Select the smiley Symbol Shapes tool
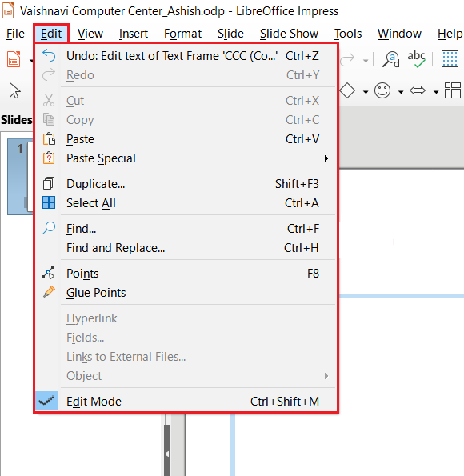The image size is (464, 476). click(382, 90)
